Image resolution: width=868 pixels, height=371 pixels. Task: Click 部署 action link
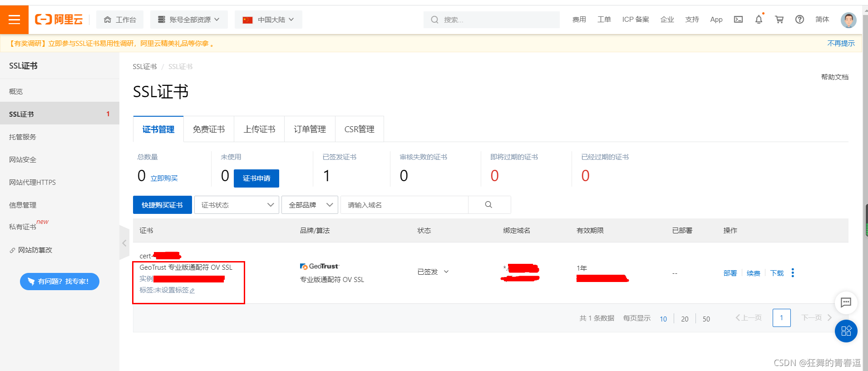pyautogui.click(x=730, y=273)
